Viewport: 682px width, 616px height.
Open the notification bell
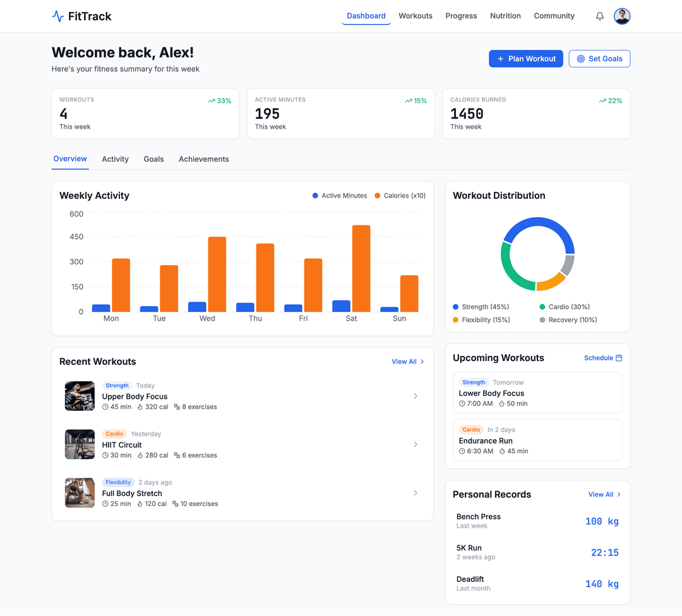point(599,16)
